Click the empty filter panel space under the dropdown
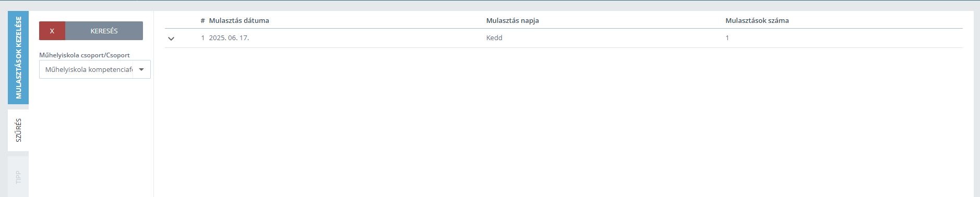 click(91, 138)
